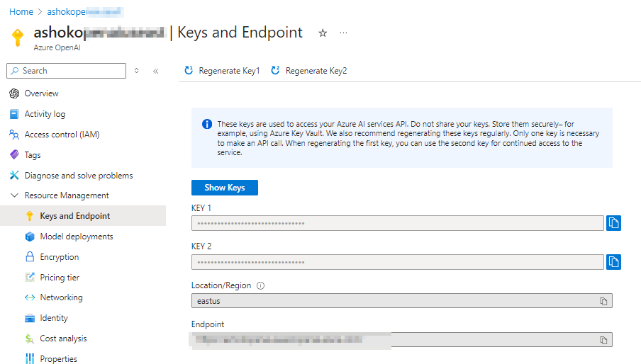Click the Networking arrows icon

(x=30, y=297)
